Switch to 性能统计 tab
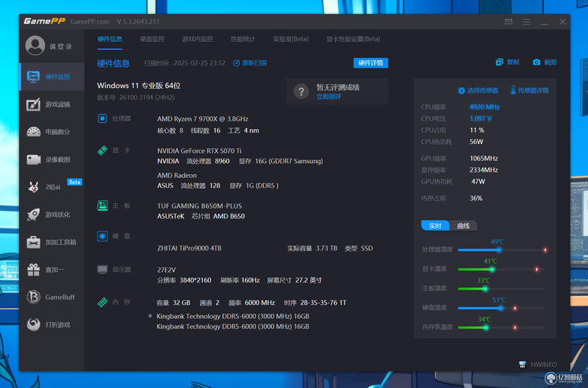The height and width of the screenshot is (388, 588). (x=243, y=39)
